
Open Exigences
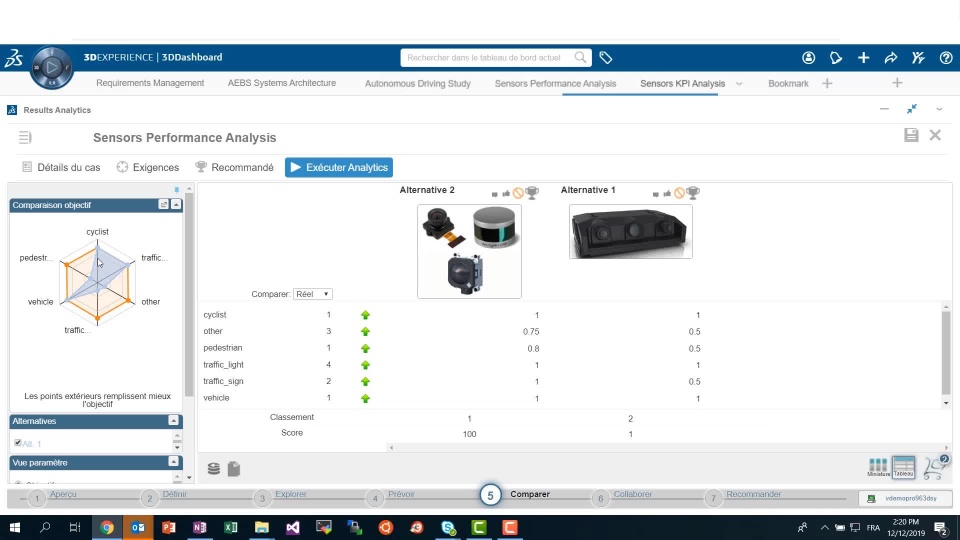(x=148, y=167)
